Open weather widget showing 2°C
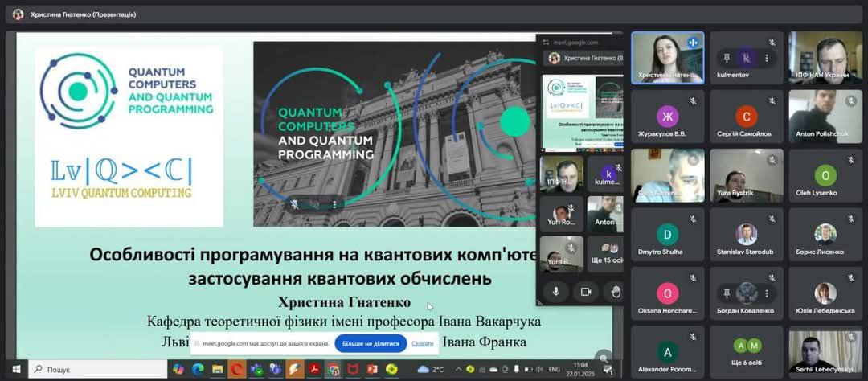This screenshot has height=381, width=868. (431, 369)
